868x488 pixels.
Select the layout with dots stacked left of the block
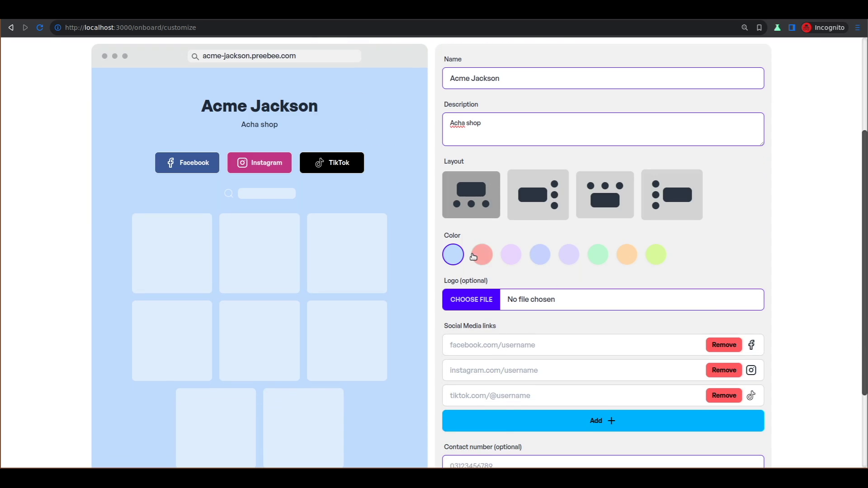point(672,195)
